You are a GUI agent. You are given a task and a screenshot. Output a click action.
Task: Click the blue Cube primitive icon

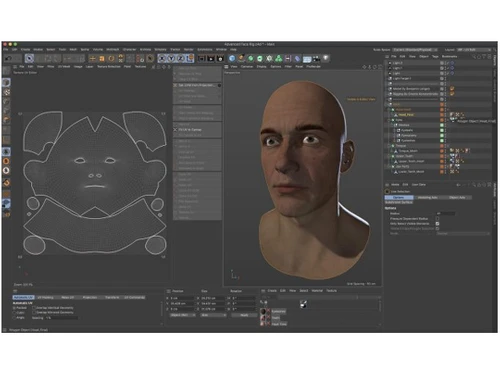tap(232, 59)
